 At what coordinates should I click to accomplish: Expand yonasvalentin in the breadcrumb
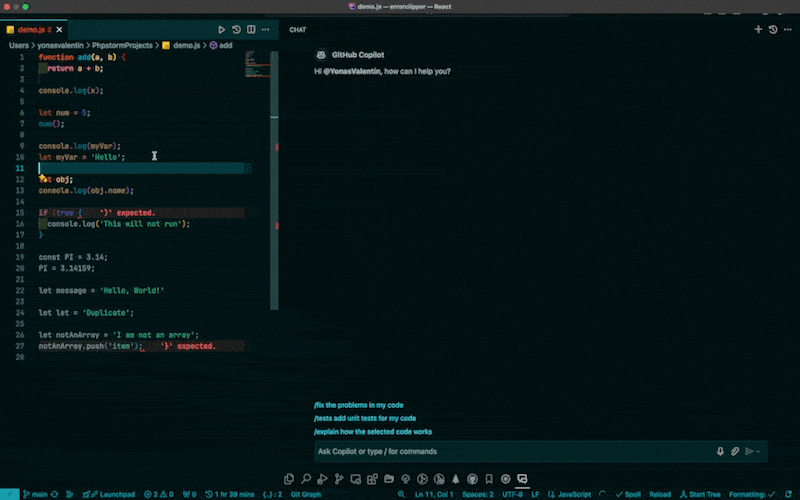(60, 45)
